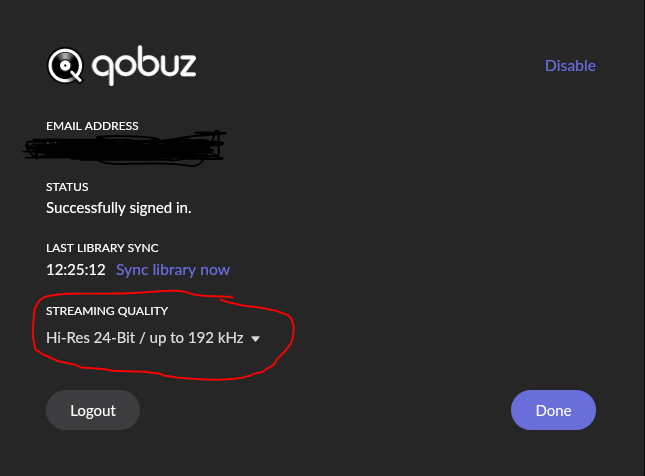Open the Hi-Res 24-Bit streaming quality dropdown
Image resolution: width=645 pixels, height=476 pixels.
click(x=153, y=338)
